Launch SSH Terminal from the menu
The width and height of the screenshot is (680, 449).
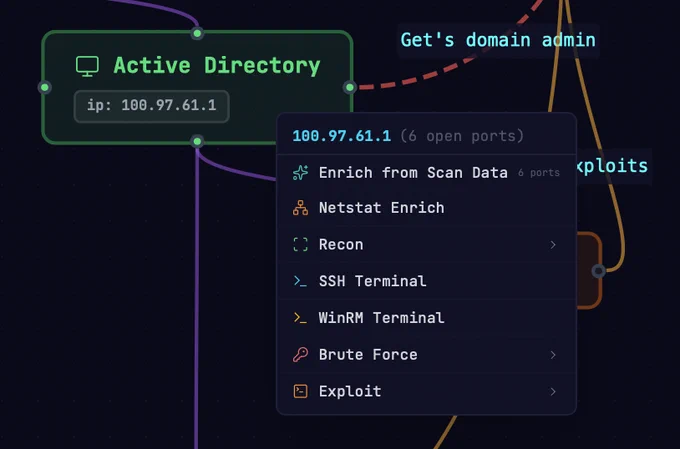(426, 281)
